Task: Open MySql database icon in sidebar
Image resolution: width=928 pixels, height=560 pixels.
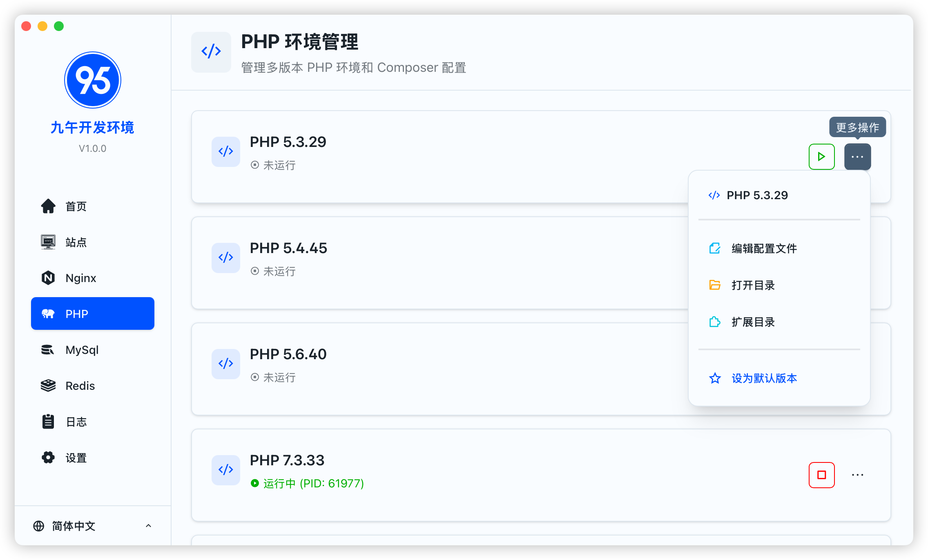Action: 48,350
